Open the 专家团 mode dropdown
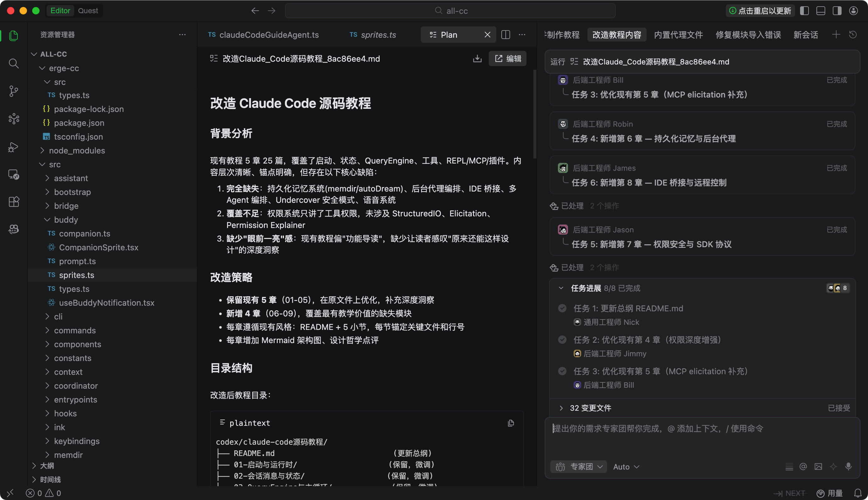 [579, 467]
